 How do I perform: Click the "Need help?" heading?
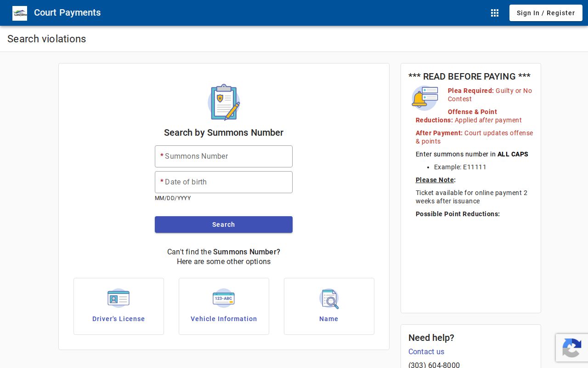(x=431, y=338)
